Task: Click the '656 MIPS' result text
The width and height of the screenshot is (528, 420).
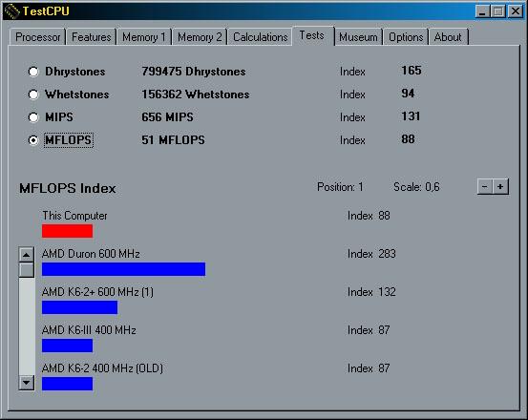Action: (x=167, y=117)
